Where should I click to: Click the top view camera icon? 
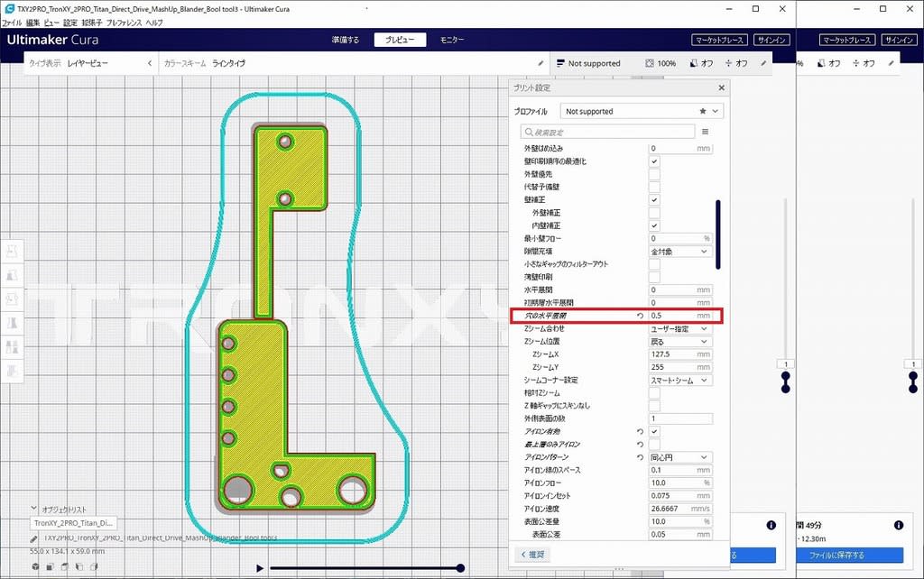(x=64, y=566)
